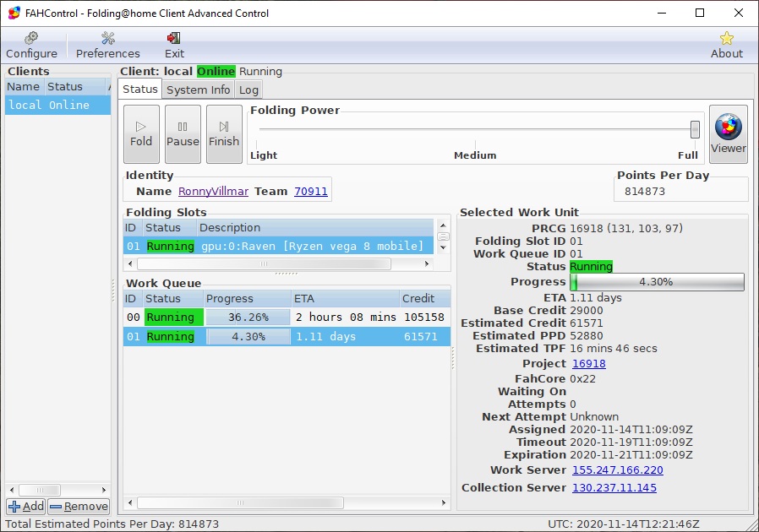Click the Finish button

224,134
